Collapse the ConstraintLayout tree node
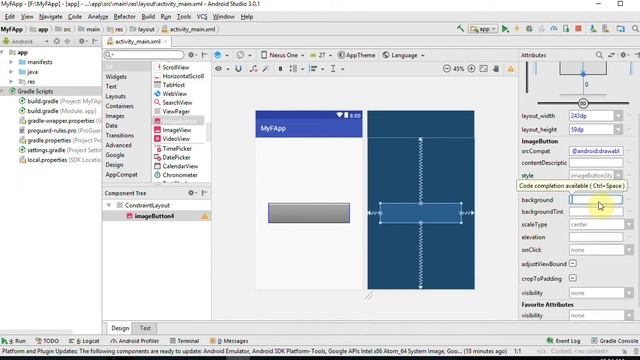The width and height of the screenshot is (640, 360). (109, 205)
